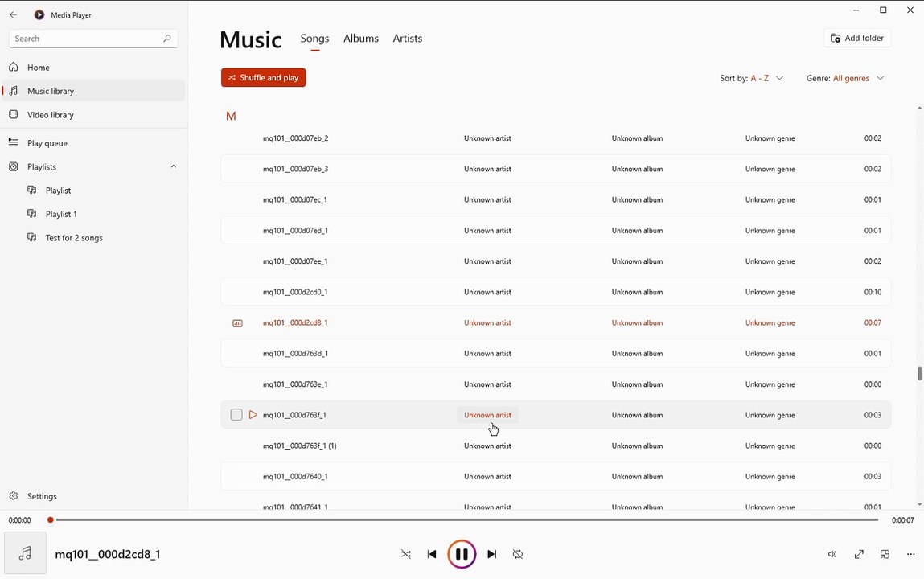
Task: Click the icon beside 'Playlist 1'
Action: tap(32, 214)
